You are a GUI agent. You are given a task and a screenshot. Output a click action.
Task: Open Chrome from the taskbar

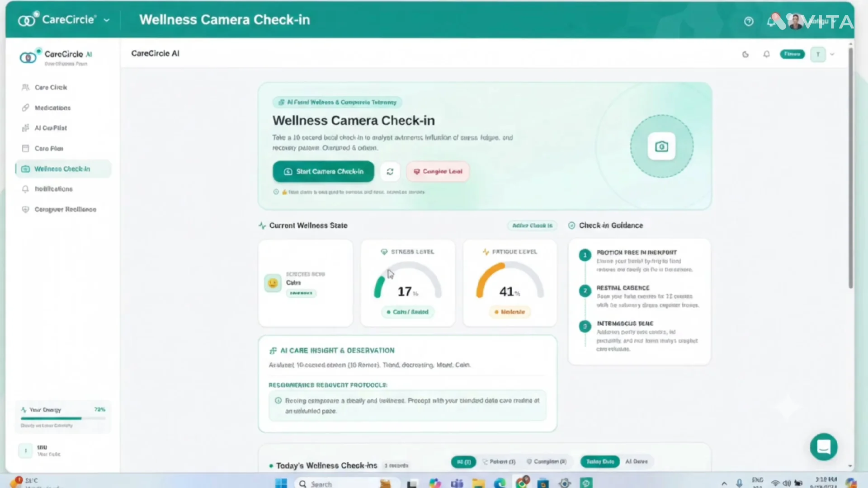point(522,482)
